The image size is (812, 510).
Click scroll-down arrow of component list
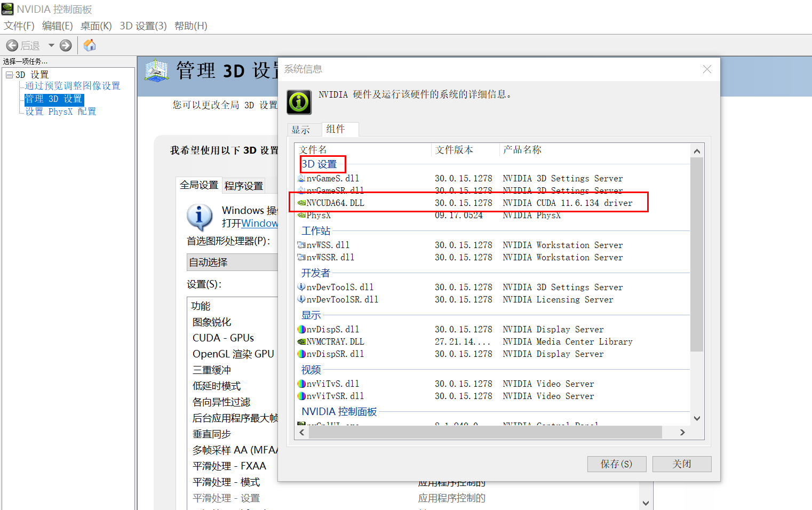point(697,419)
